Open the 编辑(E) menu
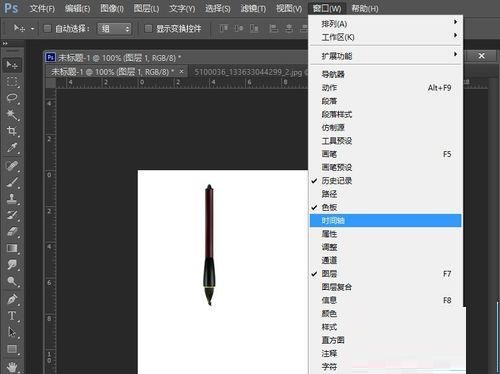Viewport: 500px width, 374px height. point(77,8)
